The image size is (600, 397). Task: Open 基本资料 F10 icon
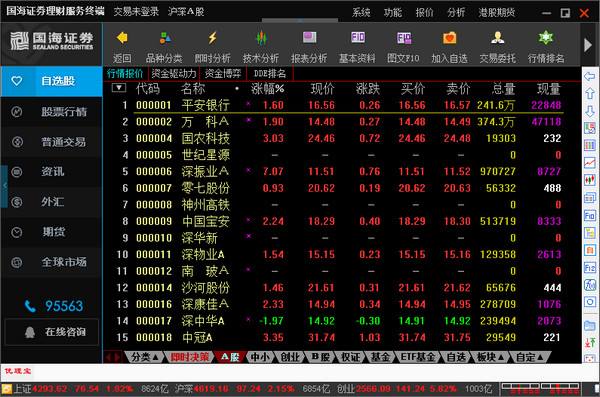point(358,37)
